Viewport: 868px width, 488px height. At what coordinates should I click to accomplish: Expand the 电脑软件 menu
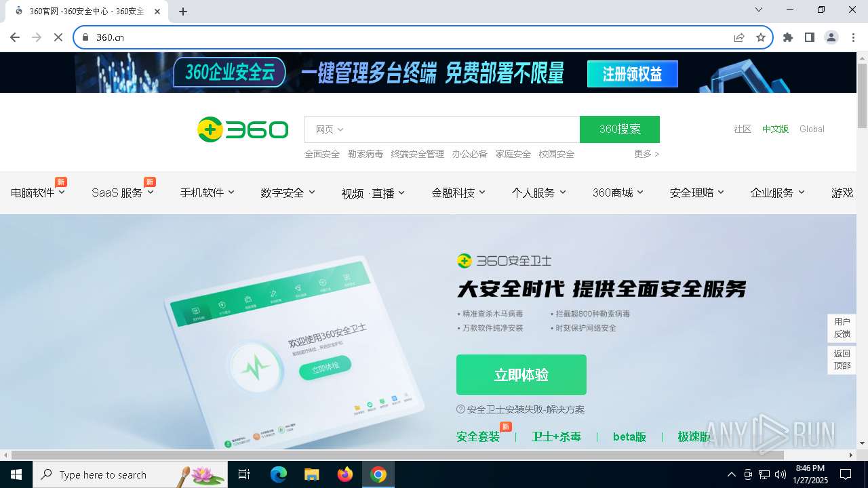[38, 192]
